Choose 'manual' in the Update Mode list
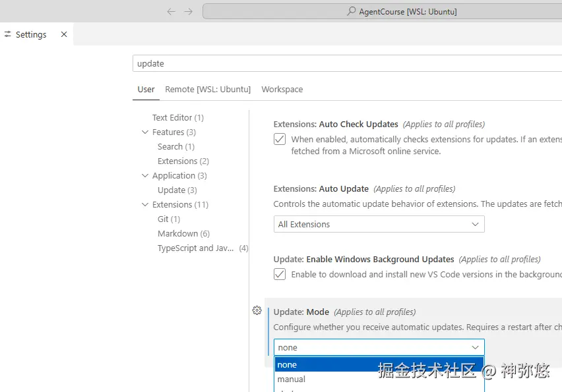Viewport: 562px width, 392px height. 379,379
